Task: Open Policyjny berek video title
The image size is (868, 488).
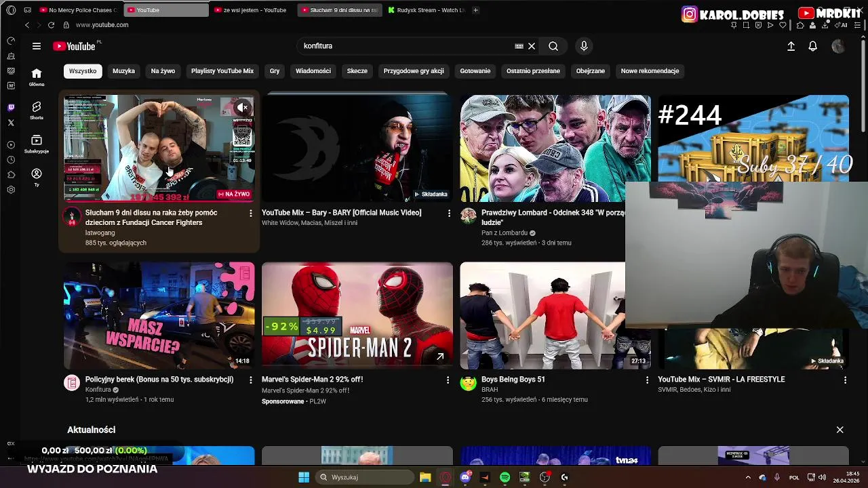Action: 159,380
